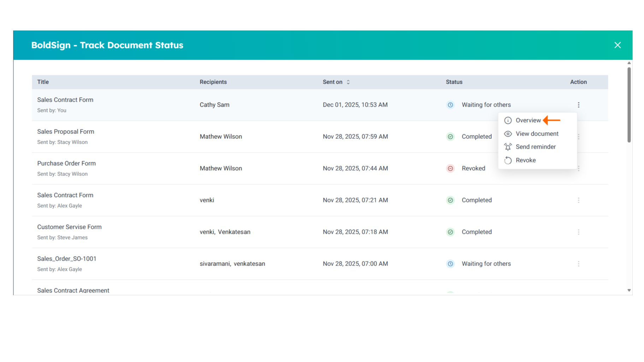644x362 pixels.
Task: Open Overview from the action menu
Action: [528, 120]
